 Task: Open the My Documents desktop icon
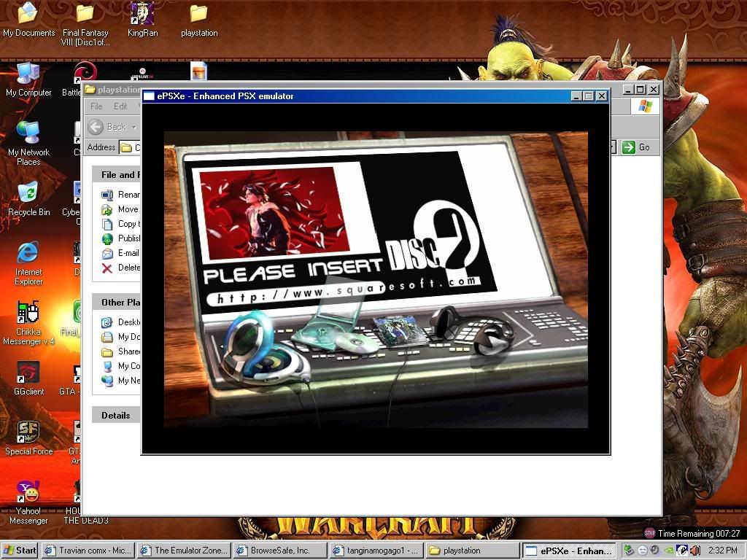click(28, 13)
